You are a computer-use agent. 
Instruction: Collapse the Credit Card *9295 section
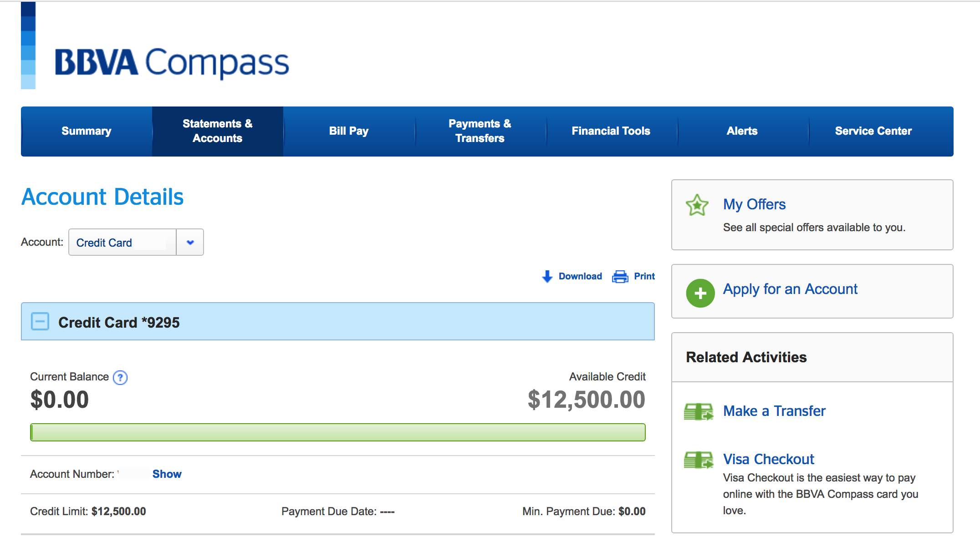(40, 321)
